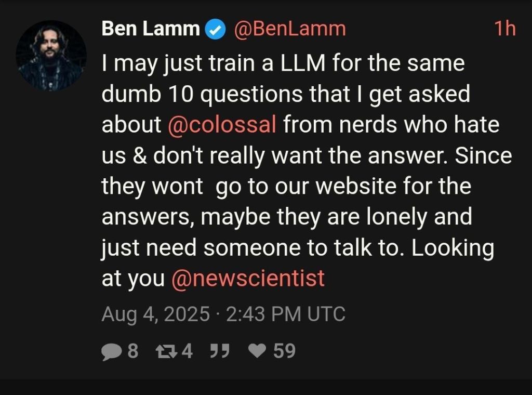Click the retweet count 4
The height and width of the screenshot is (395, 532).
(187, 352)
